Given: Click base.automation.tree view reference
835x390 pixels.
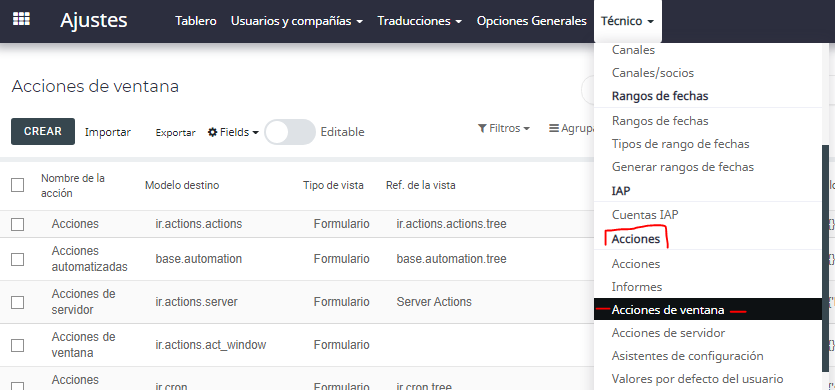Looking at the screenshot, I should [x=452, y=259].
